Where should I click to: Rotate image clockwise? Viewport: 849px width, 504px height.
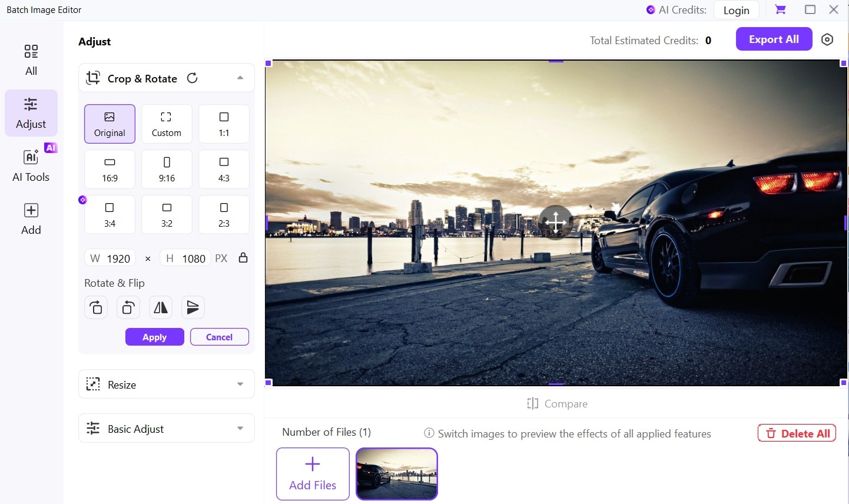(x=96, y=307)
